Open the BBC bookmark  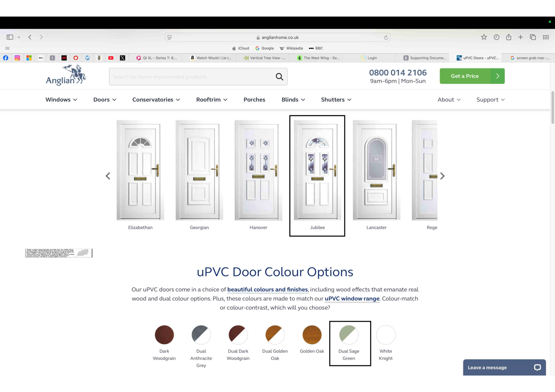click(316, 48)
